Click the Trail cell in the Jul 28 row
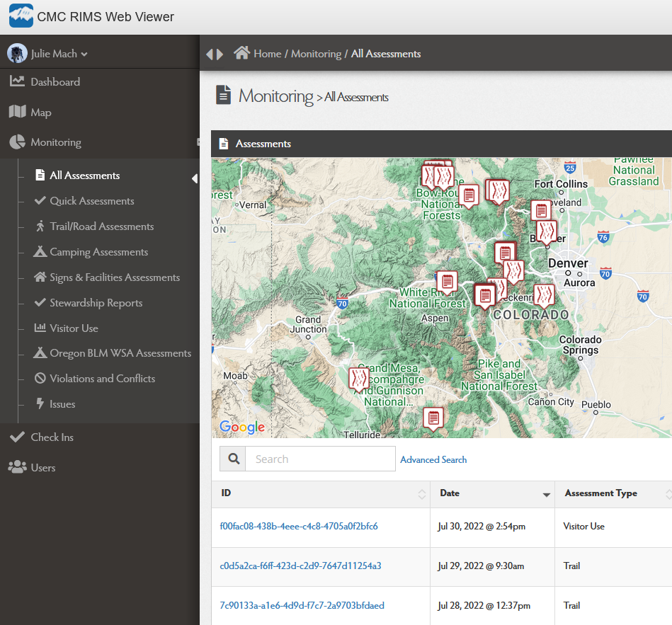The image size is (672, 625). click(x=571, y=605)
